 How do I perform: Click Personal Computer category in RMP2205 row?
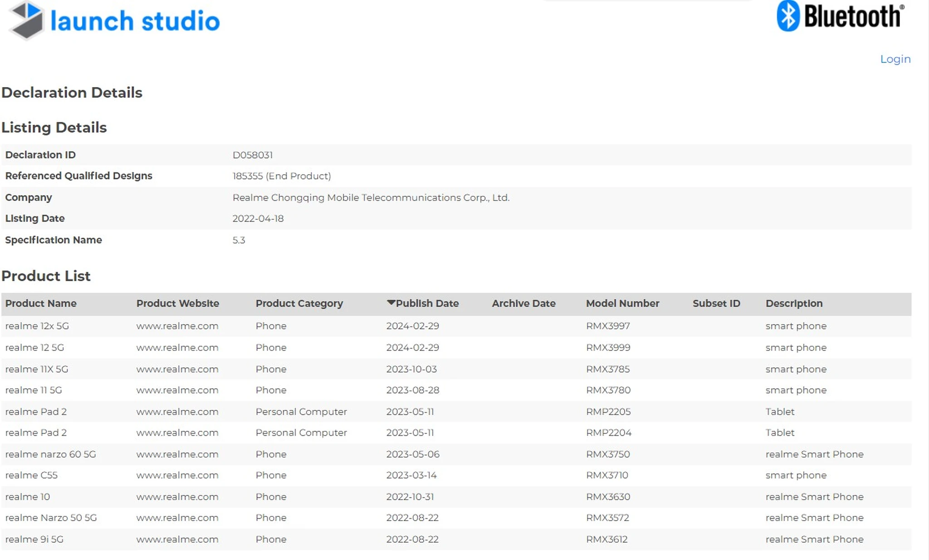coord(301,412)
